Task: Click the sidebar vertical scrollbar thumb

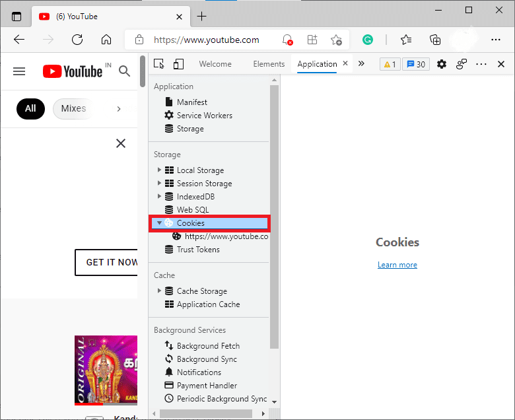Action: 274,217
